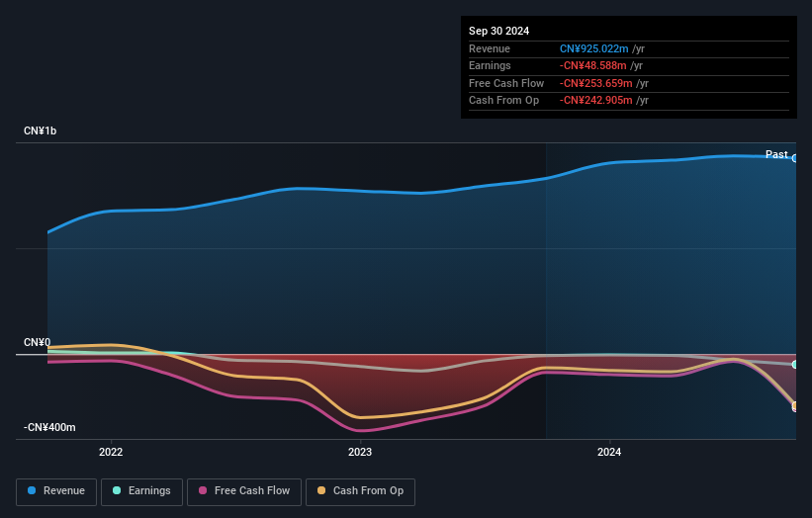
Task: Click the Earnings label in tooltip
Action: point(490,65)
